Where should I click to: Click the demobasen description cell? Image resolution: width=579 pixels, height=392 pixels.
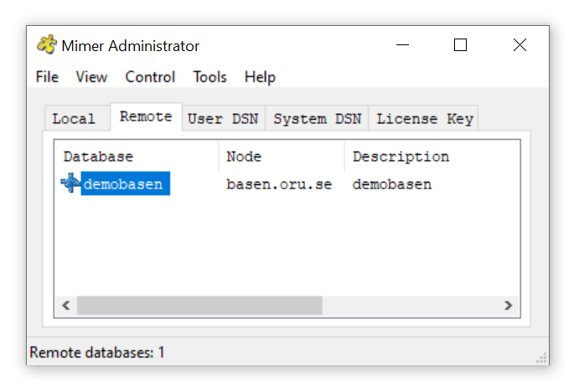(392, 184)
